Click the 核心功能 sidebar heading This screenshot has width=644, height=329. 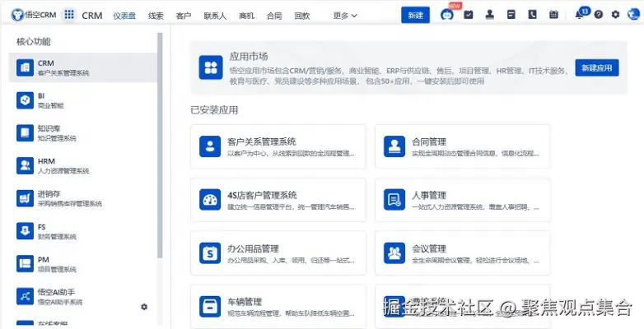[x=34, y=41]
